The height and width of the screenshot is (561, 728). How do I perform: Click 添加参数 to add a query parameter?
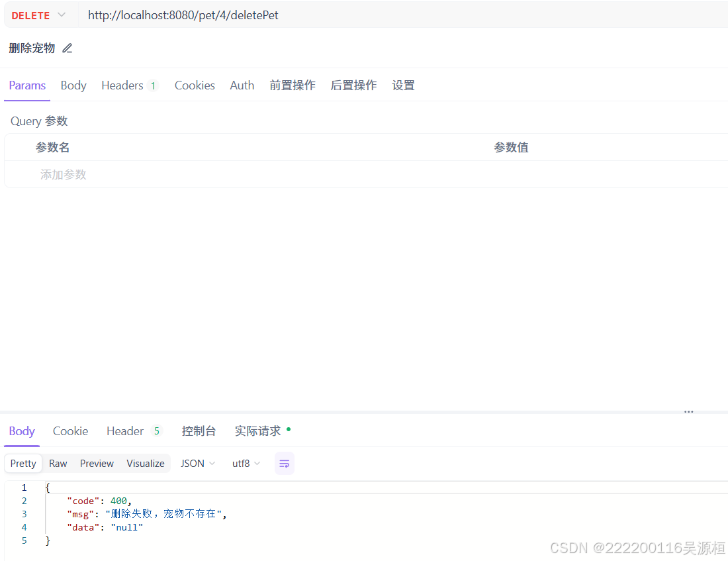coord(63,174)
